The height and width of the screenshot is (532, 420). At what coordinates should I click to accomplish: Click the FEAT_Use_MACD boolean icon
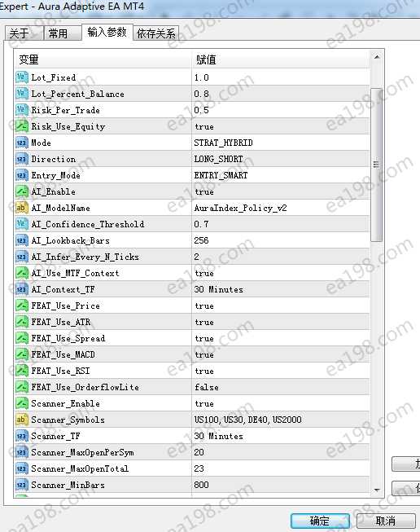point(21,354)
